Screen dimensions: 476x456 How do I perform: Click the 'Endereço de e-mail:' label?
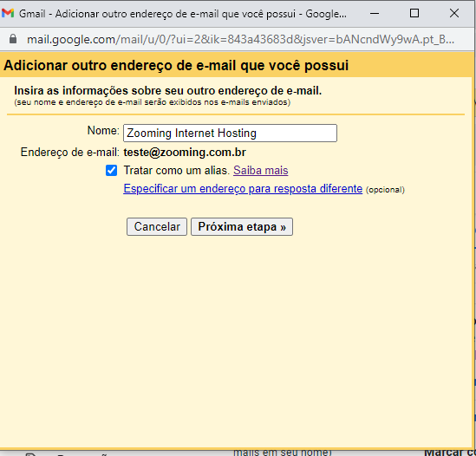click(x=70, y=152)
